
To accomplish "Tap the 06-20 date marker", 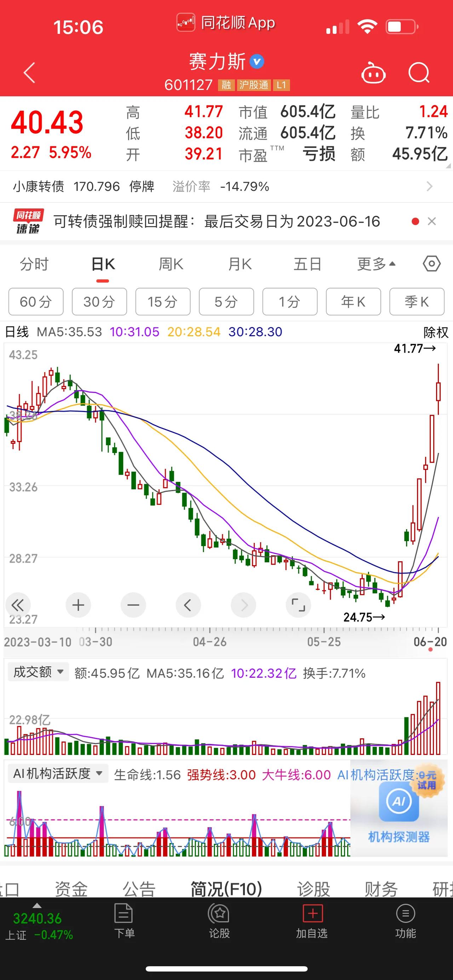I will pos(430,642).
